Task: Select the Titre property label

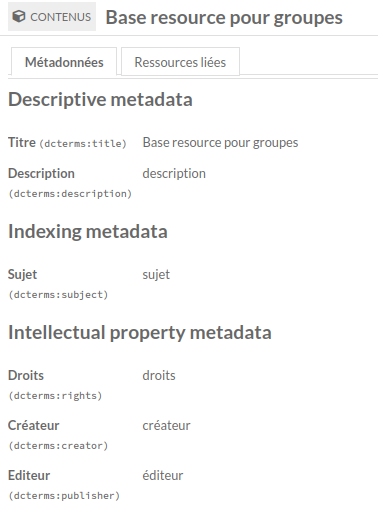Action: [22, 142]
